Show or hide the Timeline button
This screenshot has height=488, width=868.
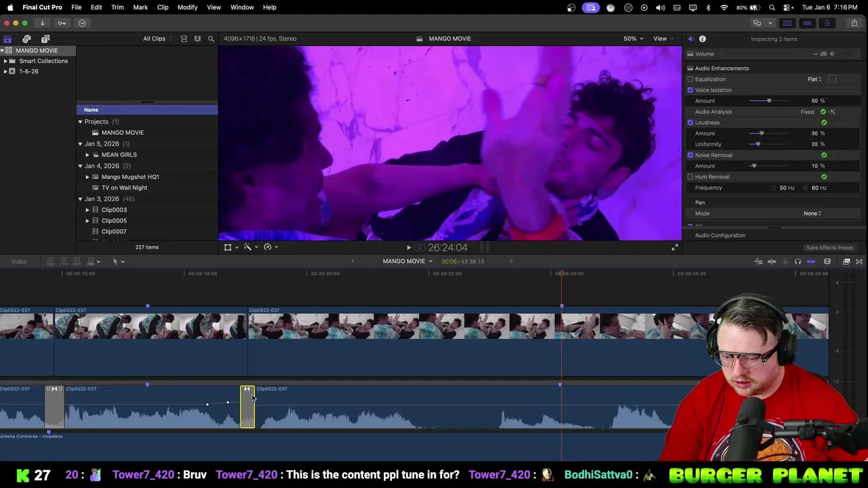[x=807, y=23]
